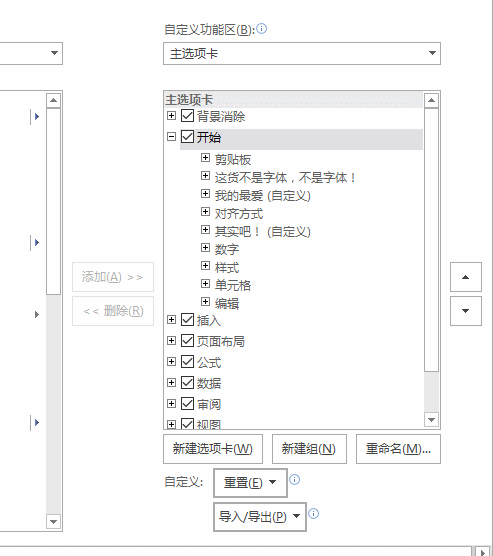Select the 编辑 group item
The width and height of the screenshot is (493, 556).
tap(227, 304)
